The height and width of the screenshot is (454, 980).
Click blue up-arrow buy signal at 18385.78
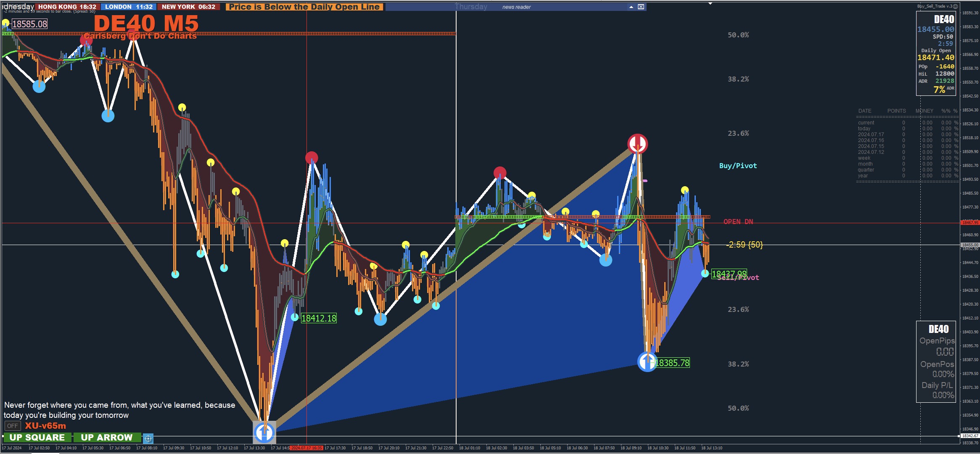click(647, 362)
